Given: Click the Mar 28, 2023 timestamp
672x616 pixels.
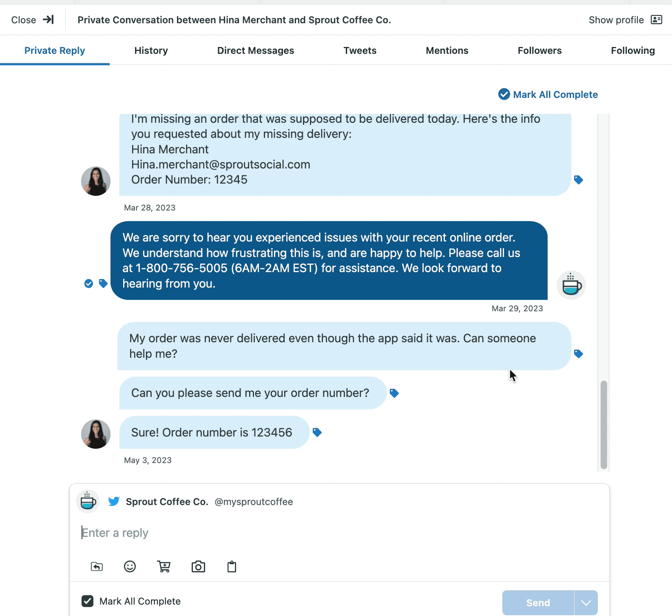Looking at the screenshot, I should [150, 208].
